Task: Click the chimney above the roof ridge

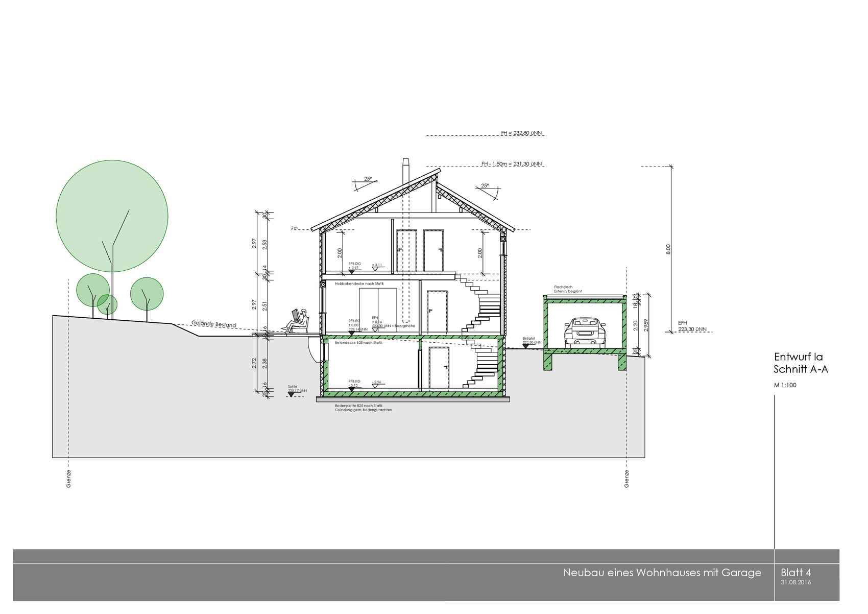Action: coord(406,171)
